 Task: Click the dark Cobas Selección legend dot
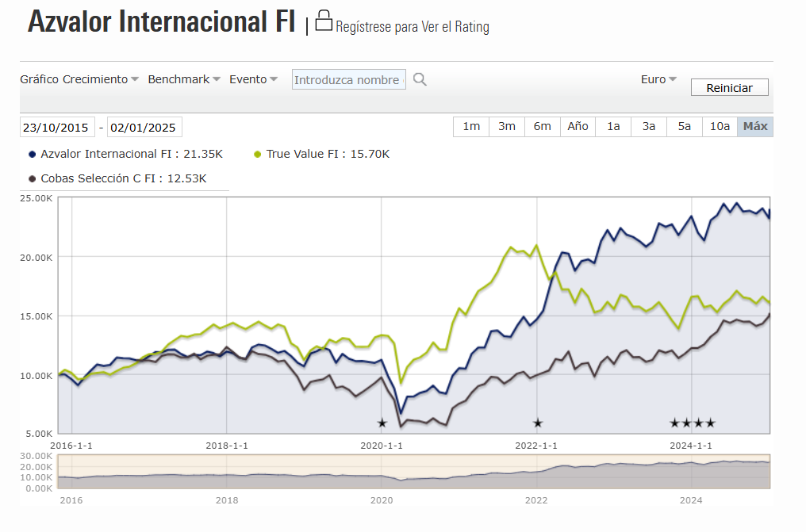click(x=33, y=178)
